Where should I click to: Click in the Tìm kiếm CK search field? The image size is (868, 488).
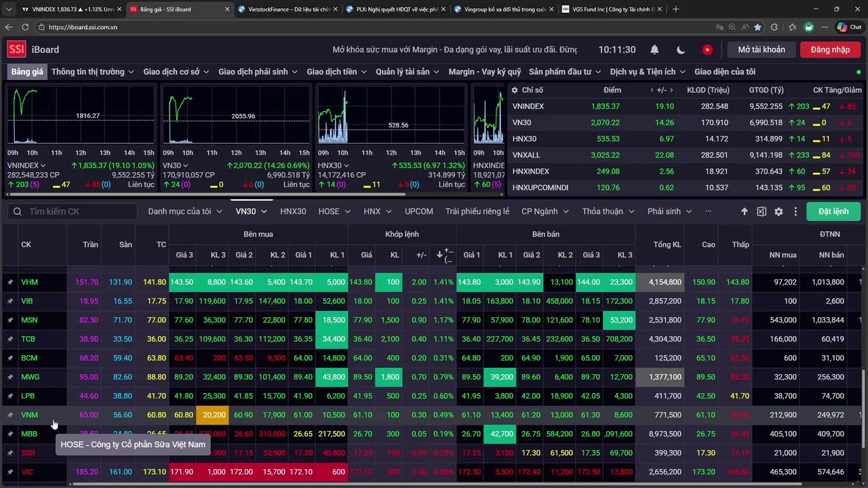click(x=72, y=211)
